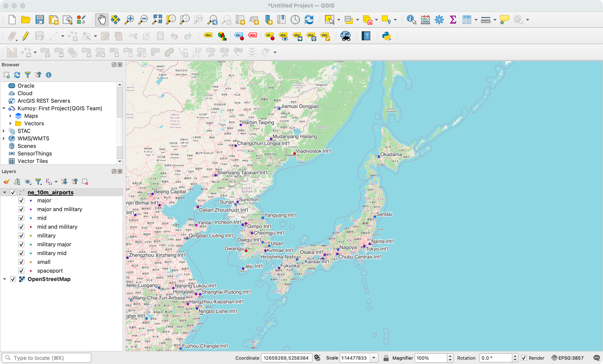Viewport: 603px width, 364px height.
Task: Expand the Vectors folder in Browser
Action: tap(10, 123)
